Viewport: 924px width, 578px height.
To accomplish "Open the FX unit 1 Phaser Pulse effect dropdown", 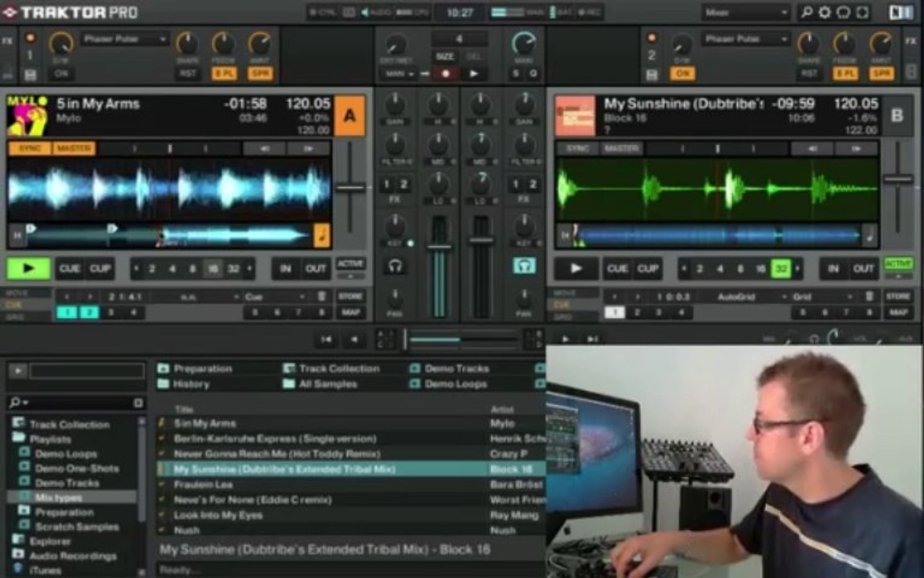I will [x=124, y=39].
